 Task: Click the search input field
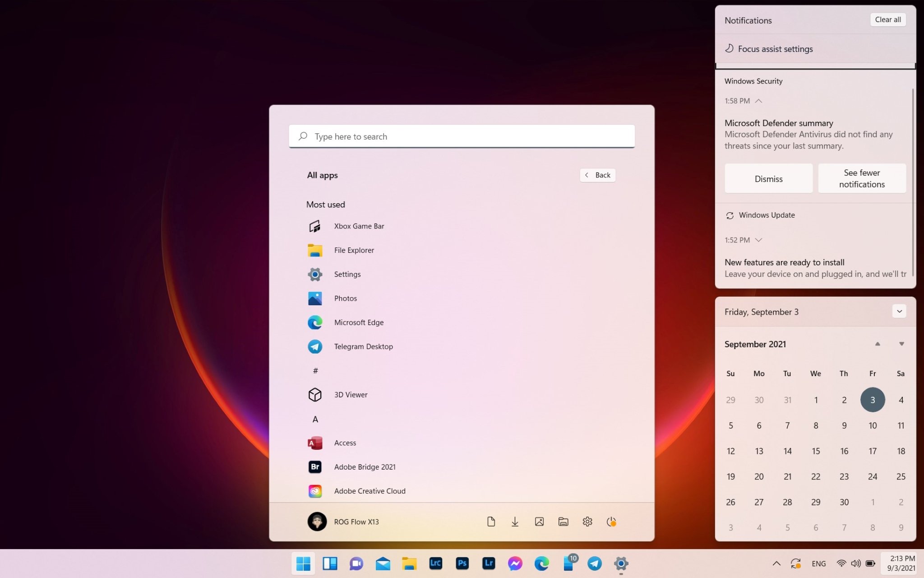pos(462,136)
